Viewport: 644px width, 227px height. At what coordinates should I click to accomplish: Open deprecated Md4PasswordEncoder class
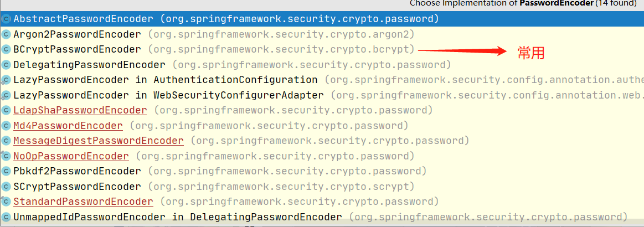(68, 126)
